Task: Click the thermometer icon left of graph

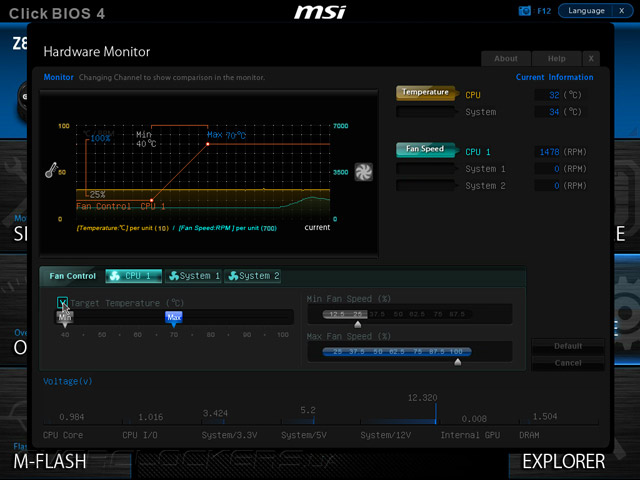Action: (51, 170)
